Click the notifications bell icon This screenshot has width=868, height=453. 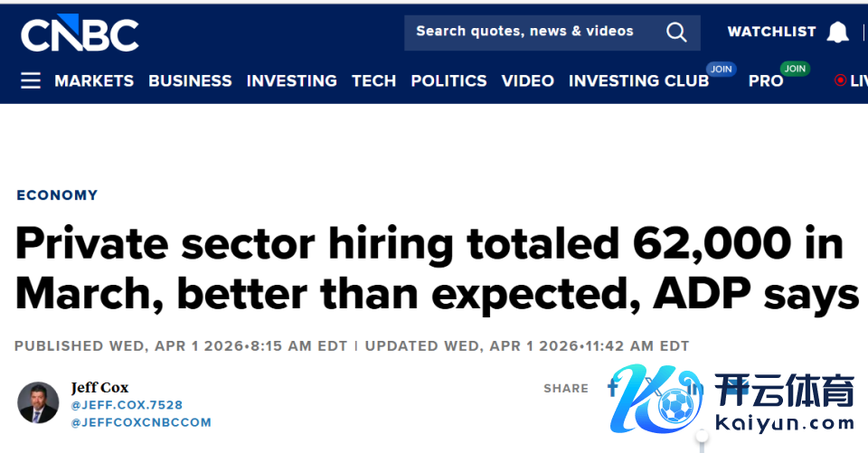pyautogui.click(x=838, y=33)
